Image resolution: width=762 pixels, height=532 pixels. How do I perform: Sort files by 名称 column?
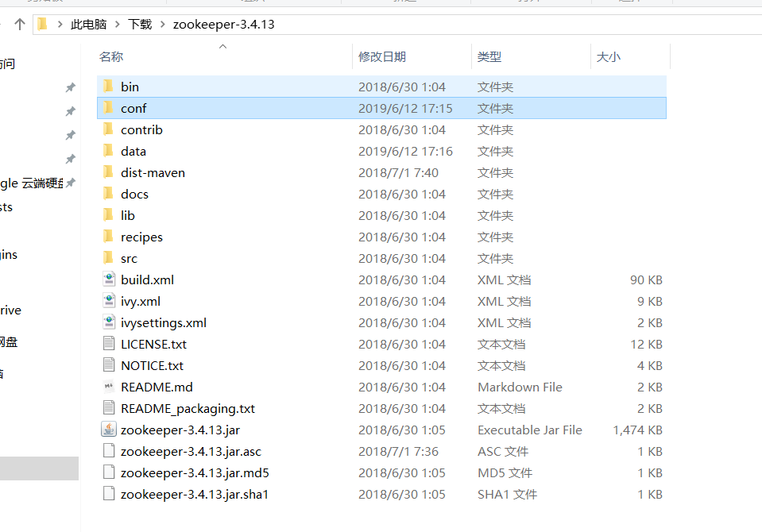[111, 57]
